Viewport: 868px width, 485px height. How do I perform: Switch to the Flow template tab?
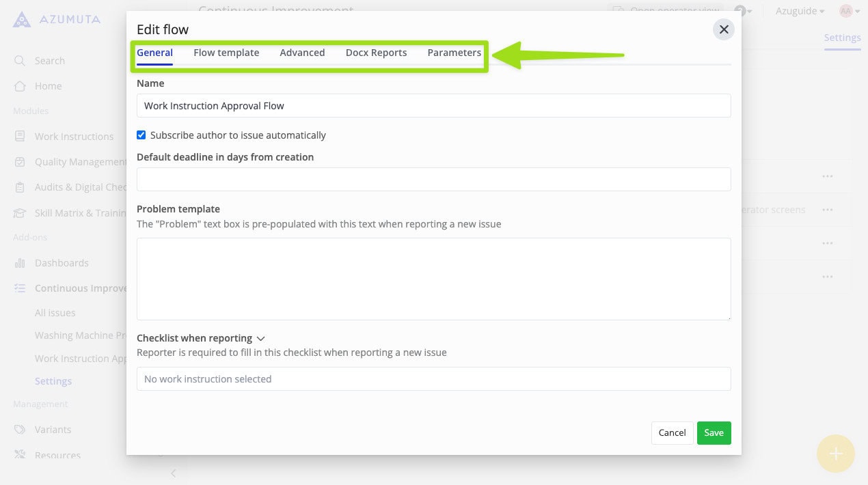pos(226,53)
